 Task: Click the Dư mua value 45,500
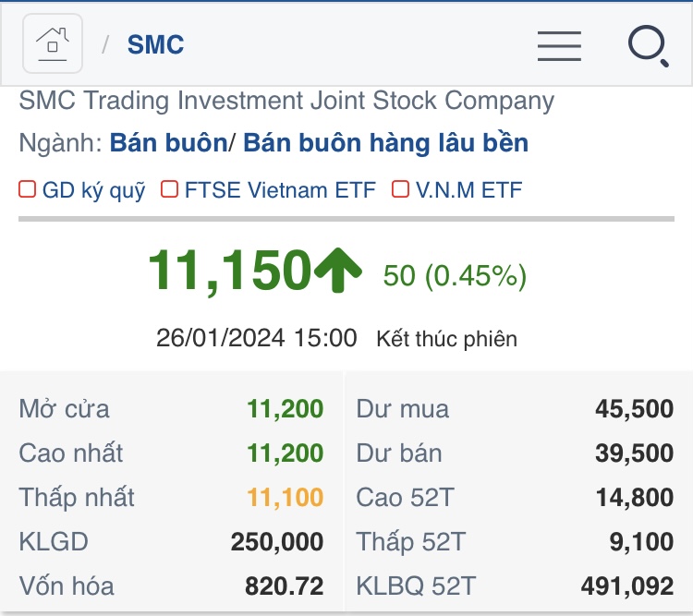634,408
